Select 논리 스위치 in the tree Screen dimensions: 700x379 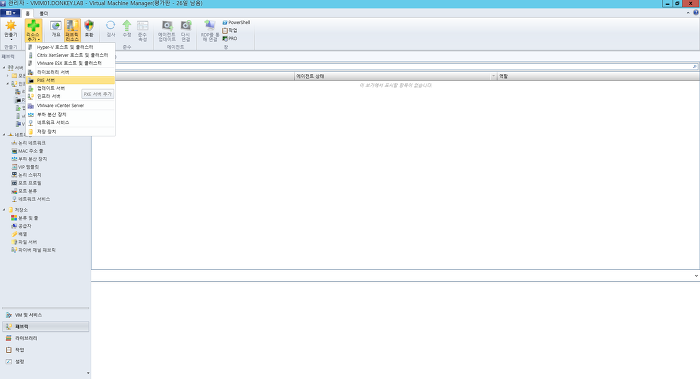27,175
